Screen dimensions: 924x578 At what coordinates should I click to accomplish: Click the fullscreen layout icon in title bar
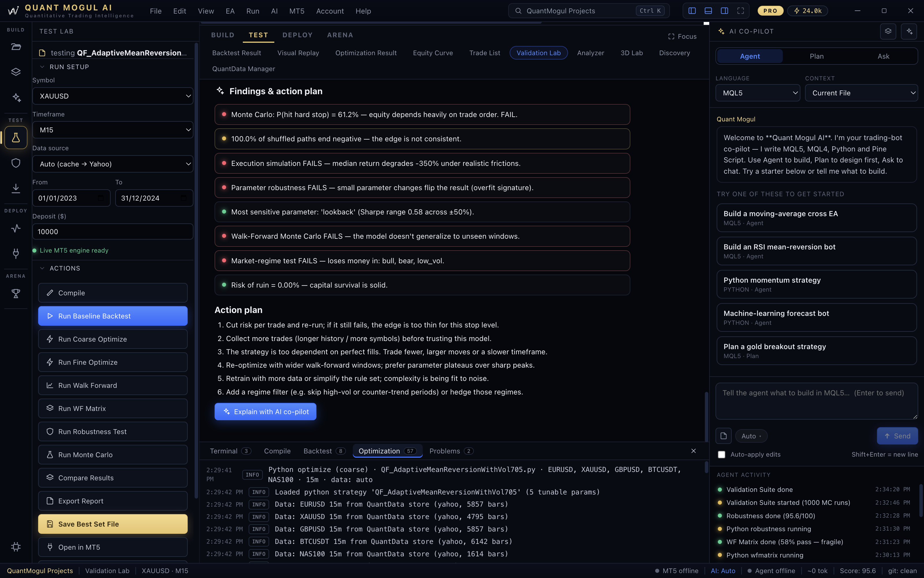pos(740,11)
